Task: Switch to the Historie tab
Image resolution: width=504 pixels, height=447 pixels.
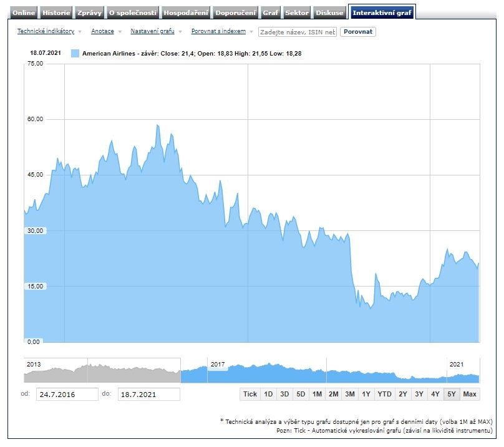Action: pos(56,12)
